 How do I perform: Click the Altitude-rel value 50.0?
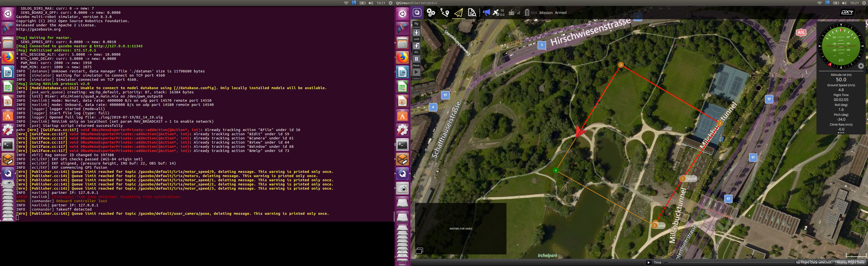(841, 80)
